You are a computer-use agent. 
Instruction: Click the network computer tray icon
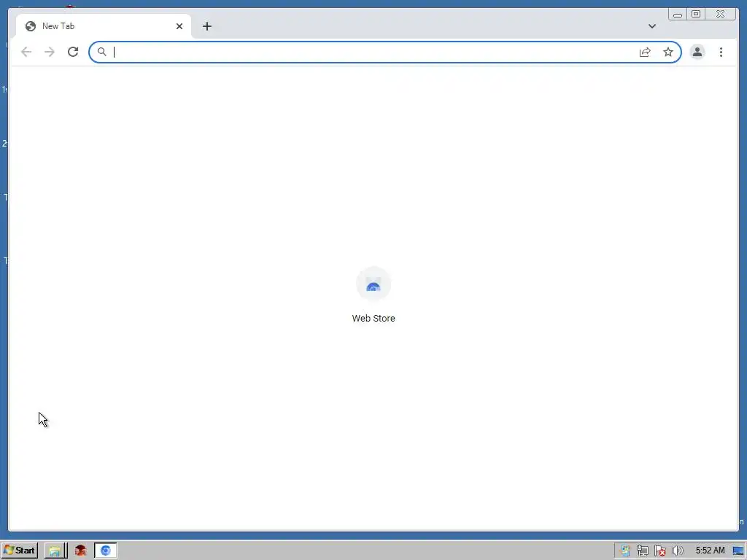[642, 551]
